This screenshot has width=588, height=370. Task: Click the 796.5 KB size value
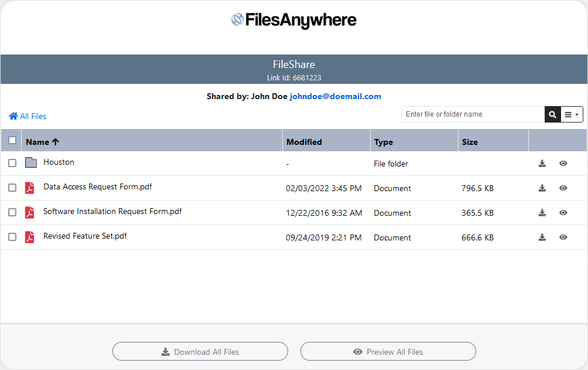coord(477,188)
